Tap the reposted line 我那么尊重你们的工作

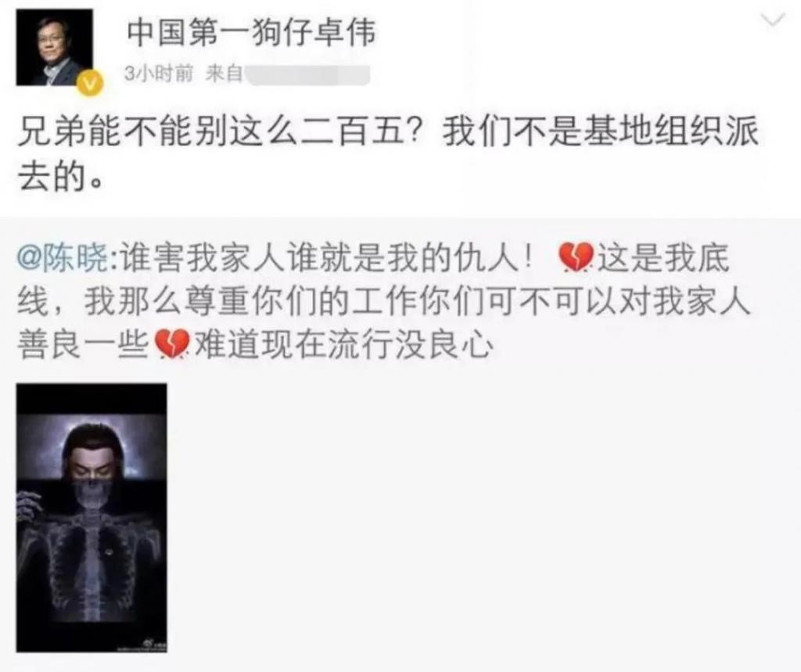click(251, 301)
